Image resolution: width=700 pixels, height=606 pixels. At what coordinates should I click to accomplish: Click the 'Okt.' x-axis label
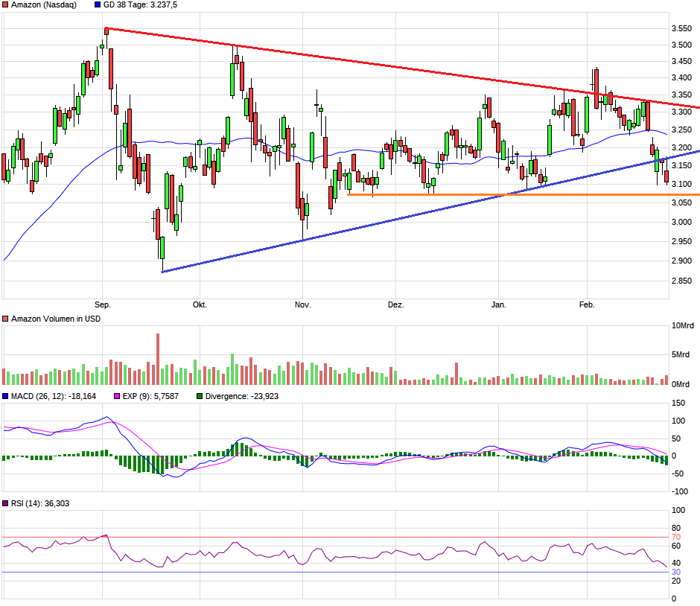(200, 304)
